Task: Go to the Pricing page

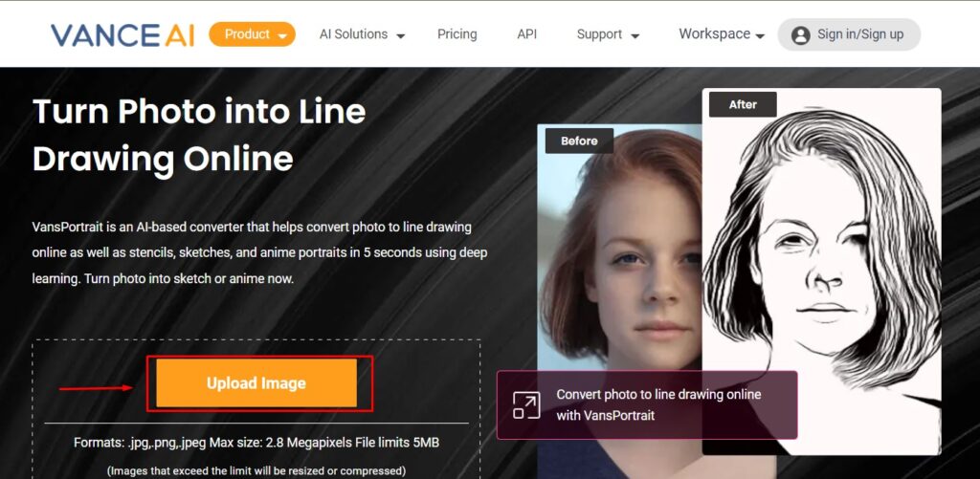Action: click(457, 34)
